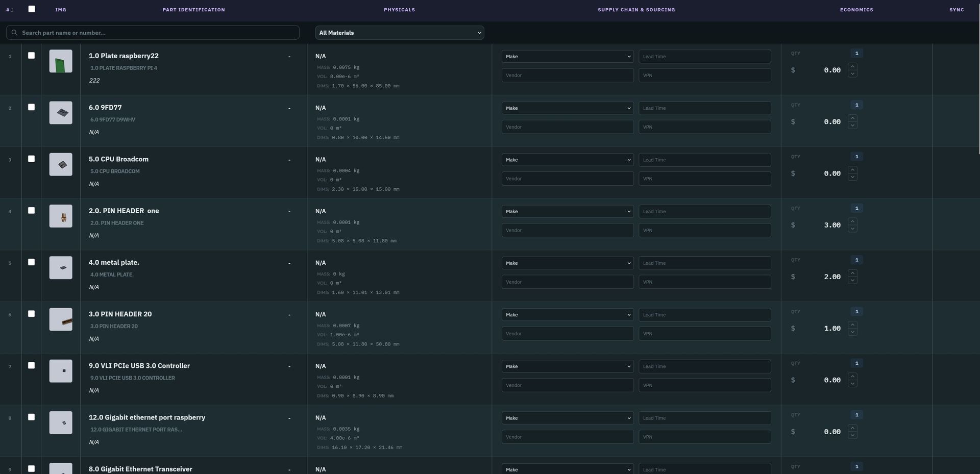Increase price for 3.0 PIN HEADER 20
Viewport: 980px width, 474px height.
(852, 325)
